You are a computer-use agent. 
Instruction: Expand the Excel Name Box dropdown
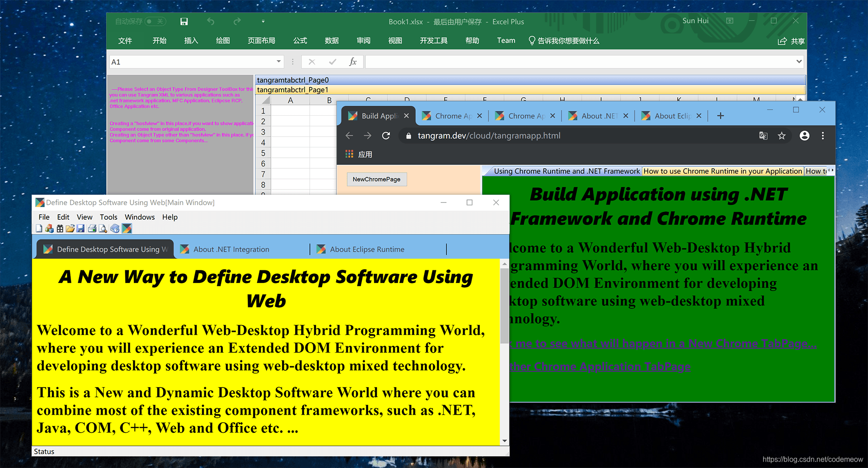click(278, 61)
